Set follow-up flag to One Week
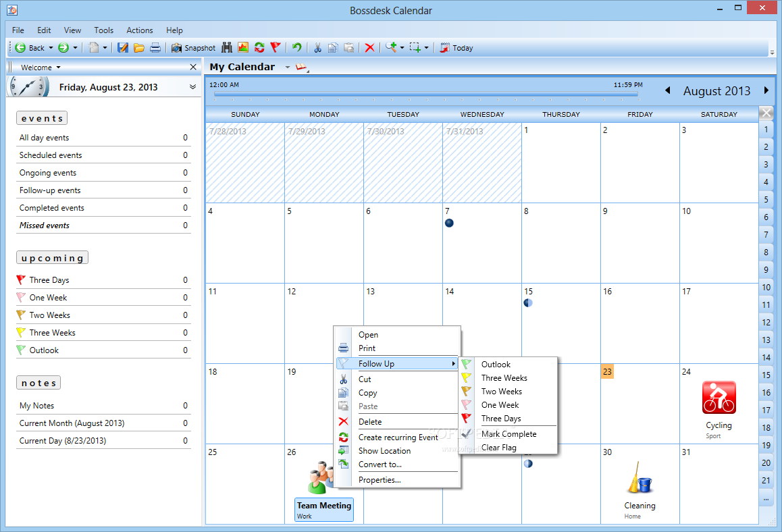 pyautogui.click(x=508, y=405)
